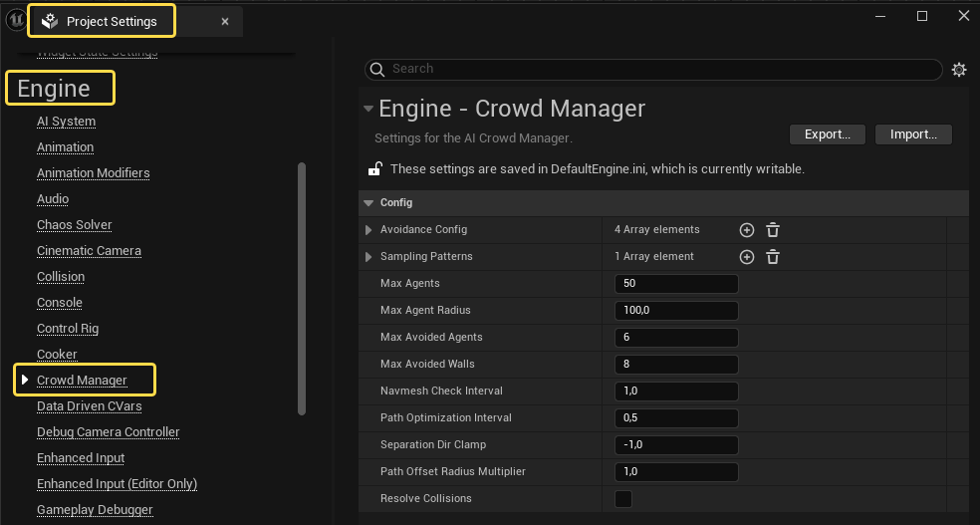This screenshot has height=525, width=980.
Task: Open the Chaos Solver settings
Action: (x=75, y=225)
